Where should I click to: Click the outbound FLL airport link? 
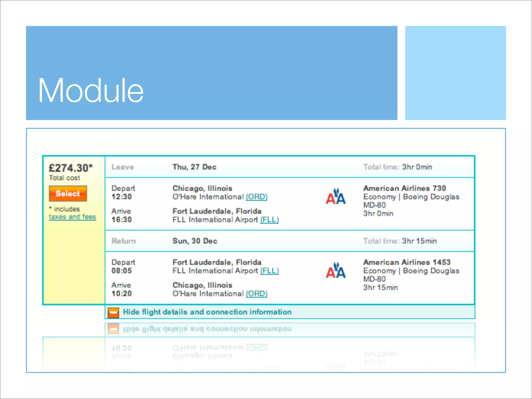[269, 220]
